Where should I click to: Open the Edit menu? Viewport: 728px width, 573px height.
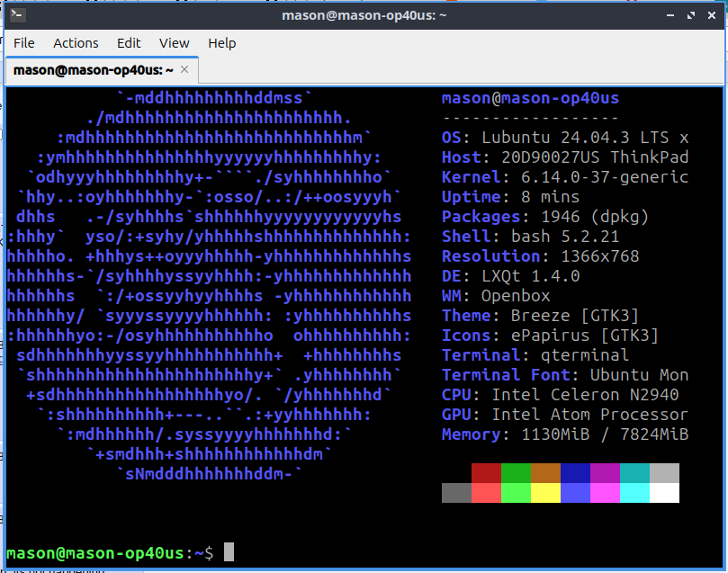(x=129, y=43)
